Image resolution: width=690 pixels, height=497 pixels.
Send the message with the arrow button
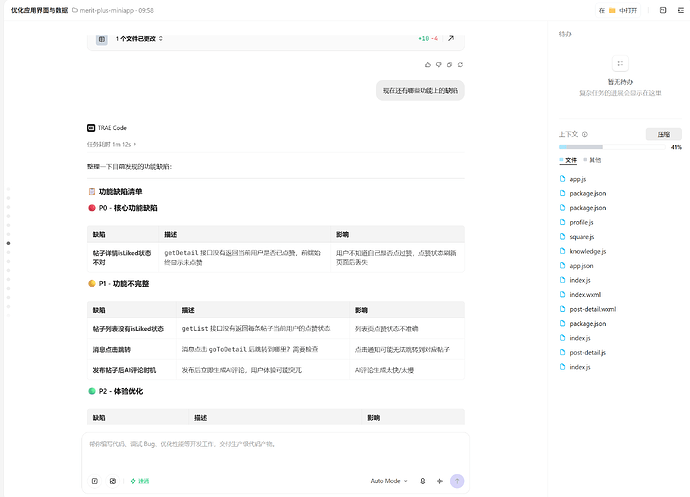457,481
